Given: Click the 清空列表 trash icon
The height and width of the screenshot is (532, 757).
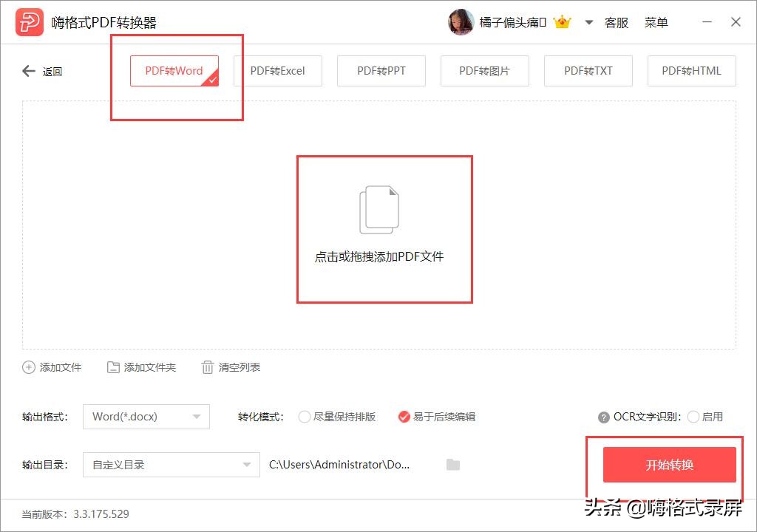Looking at the screenshot, I should (208, 367).
